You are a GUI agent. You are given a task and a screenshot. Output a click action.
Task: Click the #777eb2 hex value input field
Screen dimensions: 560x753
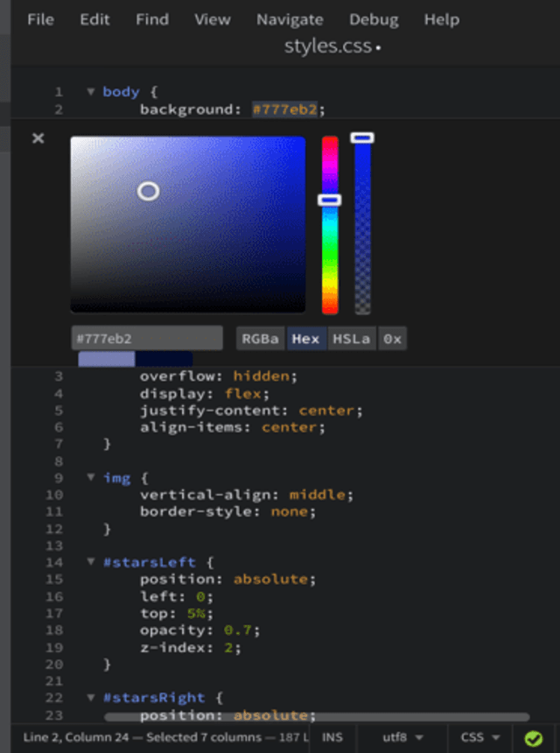click(146, 338)
